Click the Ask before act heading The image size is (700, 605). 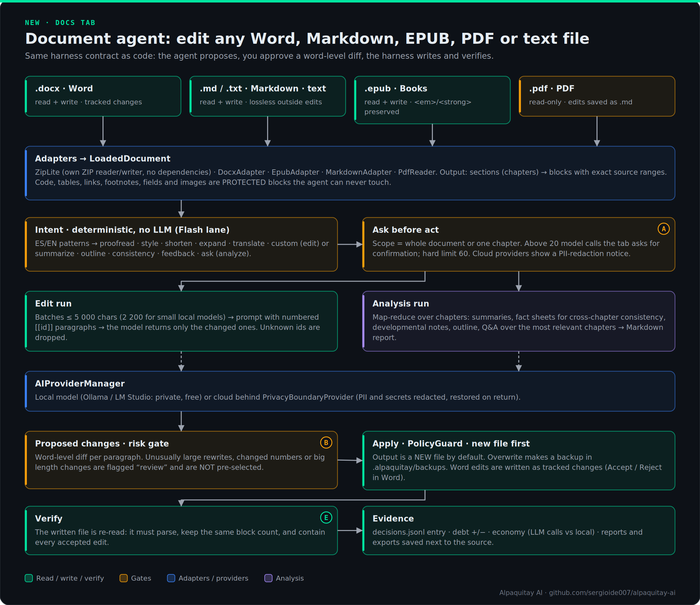coord(405,230)
